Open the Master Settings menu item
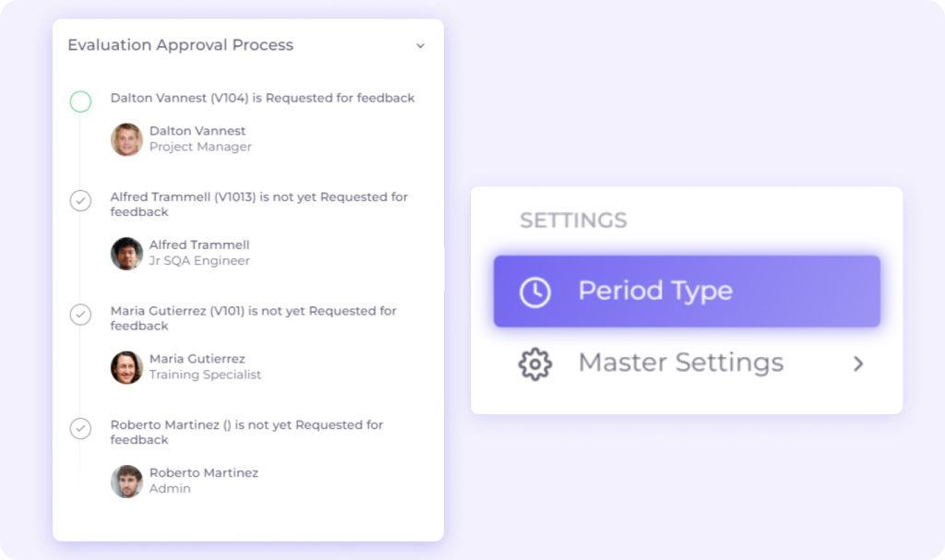Viewport: 945px width, 560px height. pos(680,363)
